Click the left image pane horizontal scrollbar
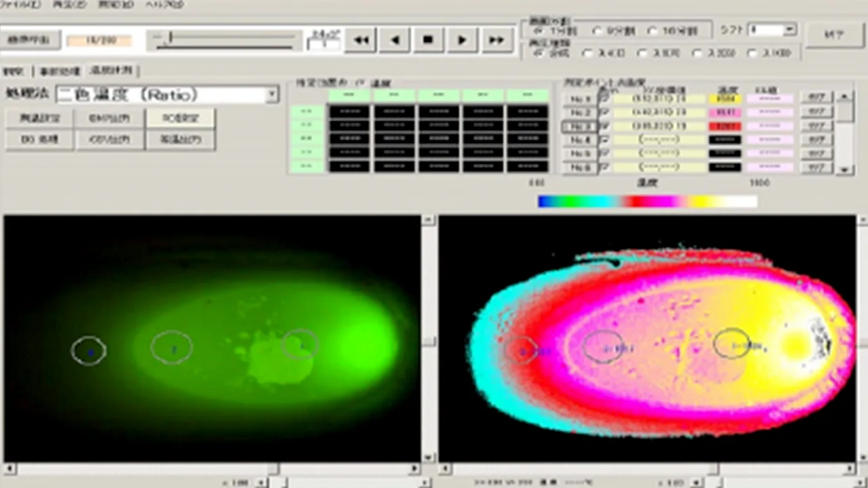This screenshot has width=868, height=488. [x=212, y=469]
